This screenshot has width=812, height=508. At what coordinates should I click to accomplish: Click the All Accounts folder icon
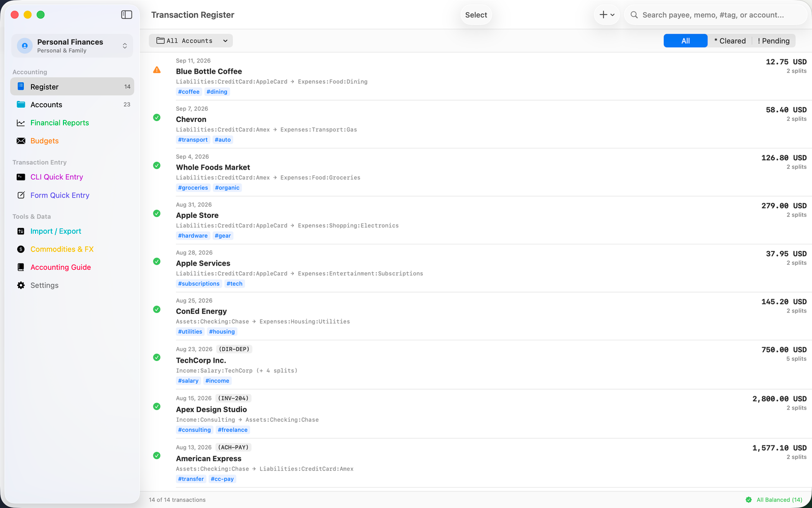pyautogui.click(x=160, y=41)
